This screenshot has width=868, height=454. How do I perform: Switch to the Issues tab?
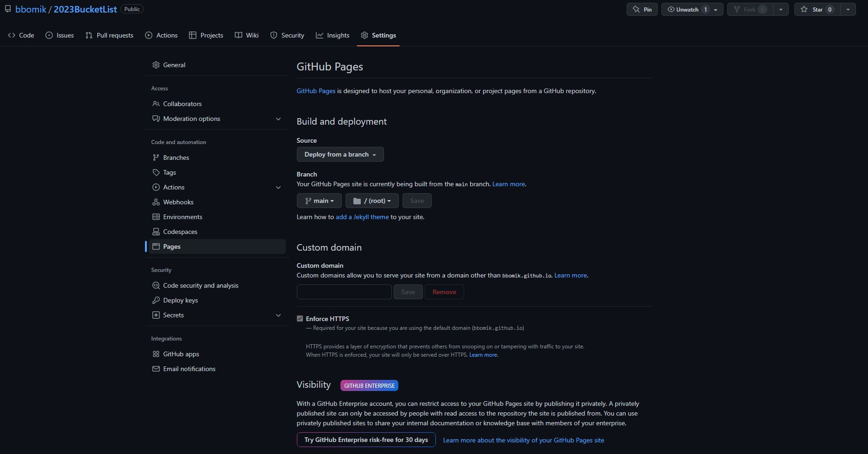click(60, 35)
